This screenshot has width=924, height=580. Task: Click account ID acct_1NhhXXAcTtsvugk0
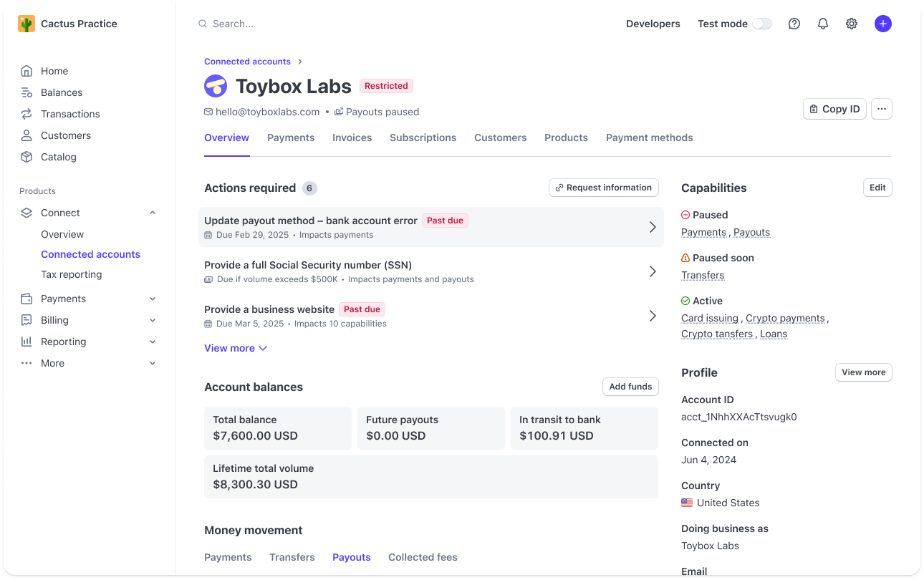coord(739,417)
